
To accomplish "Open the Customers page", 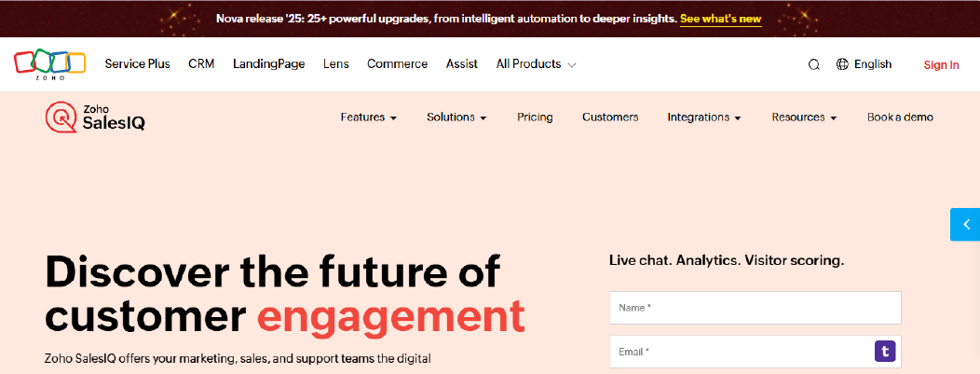I will pyautogui.click(x=610, y=117).
